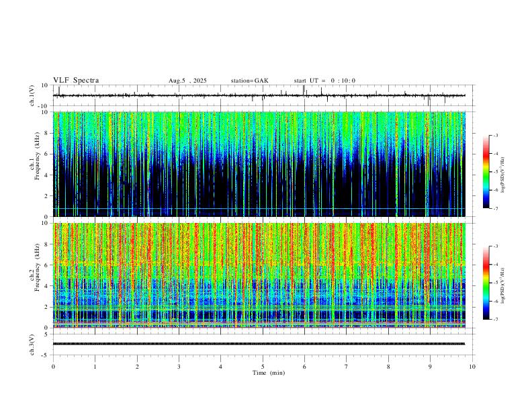Image resolution: width=532 pixels, height=411 pixels.
Task: Click the '-5' tick on ch.2 color bar
Action: coord(496,283)
